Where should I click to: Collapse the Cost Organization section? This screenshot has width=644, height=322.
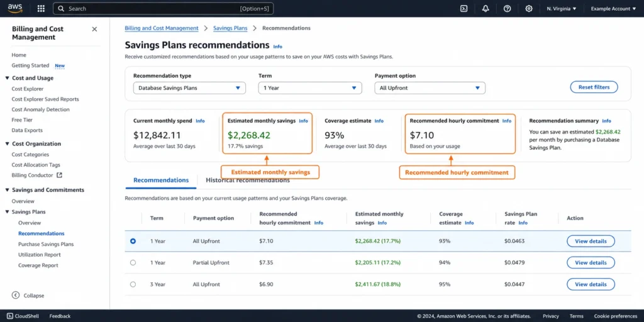tap(8, 144)
